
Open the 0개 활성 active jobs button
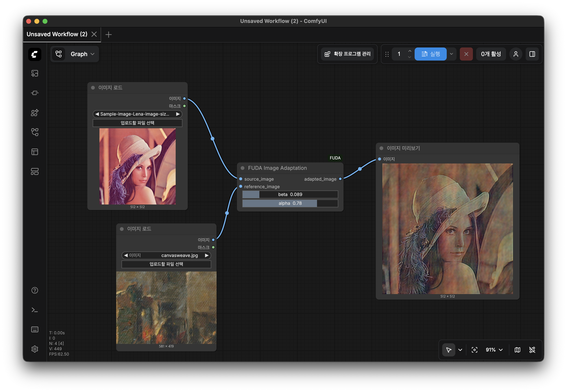[491, 54]
